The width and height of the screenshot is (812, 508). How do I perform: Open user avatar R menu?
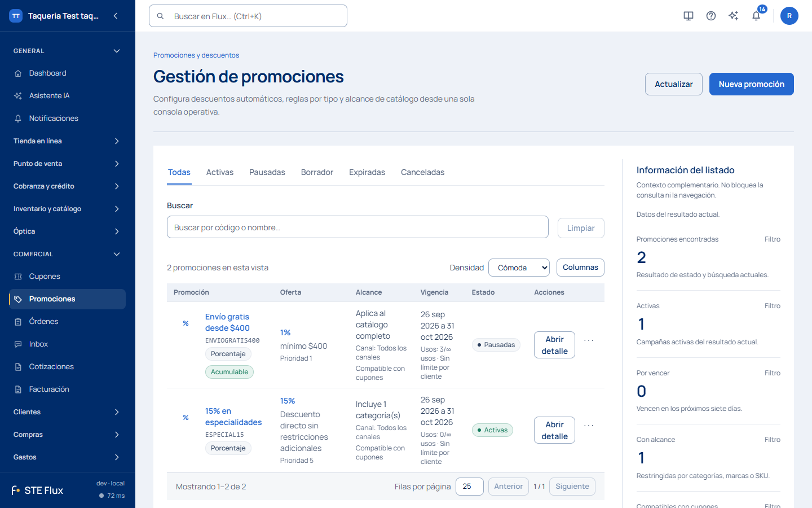point(789,16)
